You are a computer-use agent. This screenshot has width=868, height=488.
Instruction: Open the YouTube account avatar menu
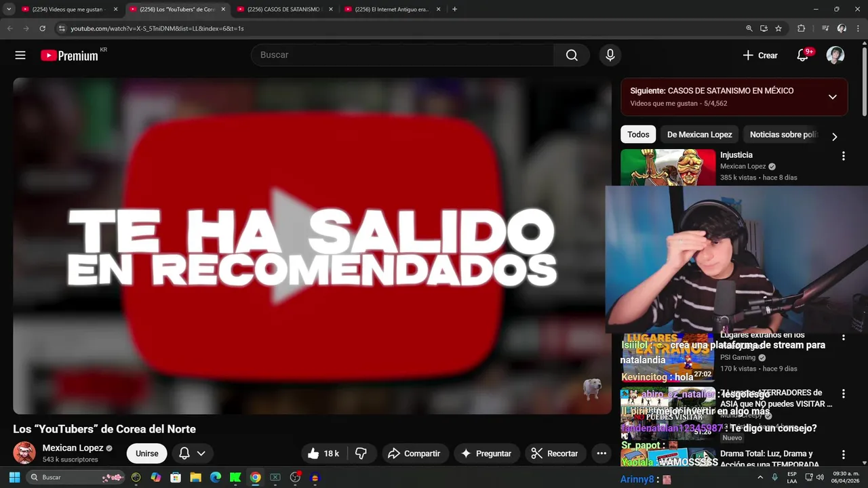tap(835, 56)
